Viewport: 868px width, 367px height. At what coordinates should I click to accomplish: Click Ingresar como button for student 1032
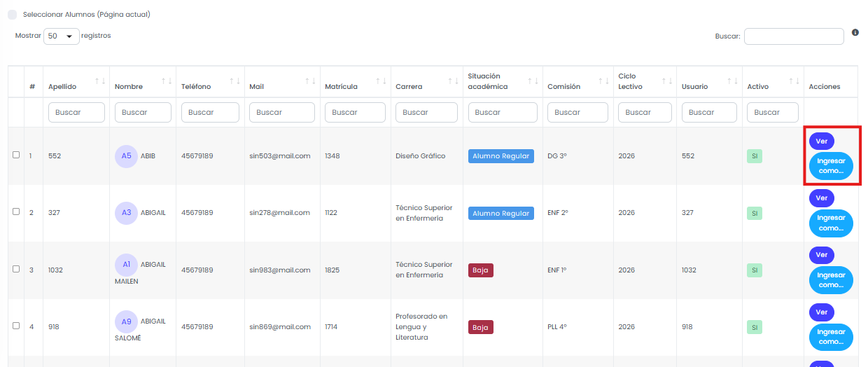[x=831, y=280]
